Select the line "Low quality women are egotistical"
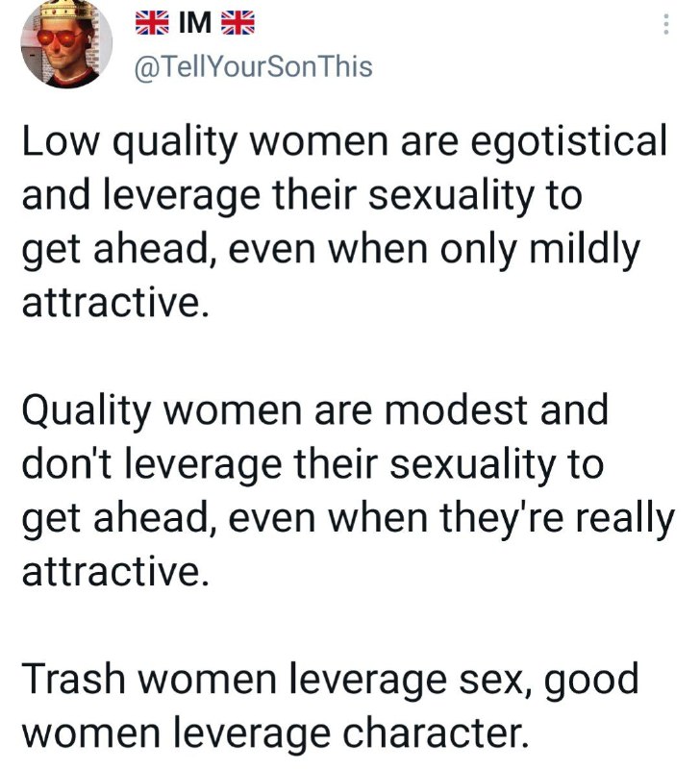 [344, 143]
